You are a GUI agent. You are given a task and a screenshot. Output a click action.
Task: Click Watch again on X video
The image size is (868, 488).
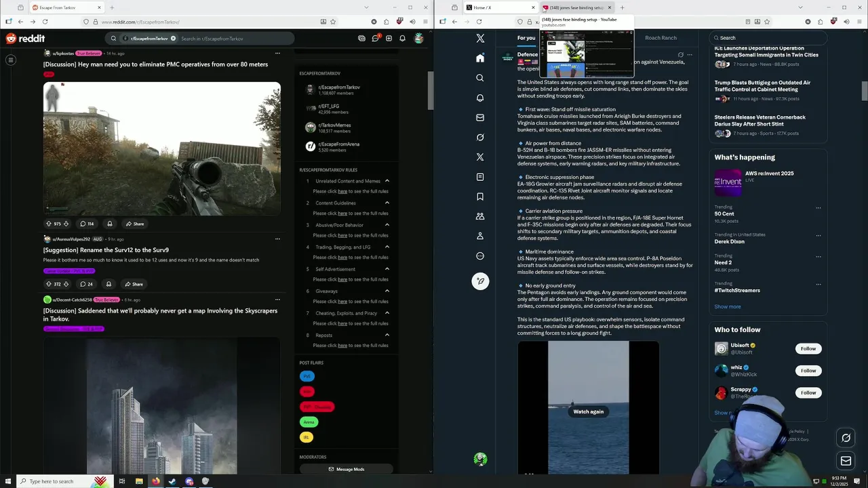[588, 411]
